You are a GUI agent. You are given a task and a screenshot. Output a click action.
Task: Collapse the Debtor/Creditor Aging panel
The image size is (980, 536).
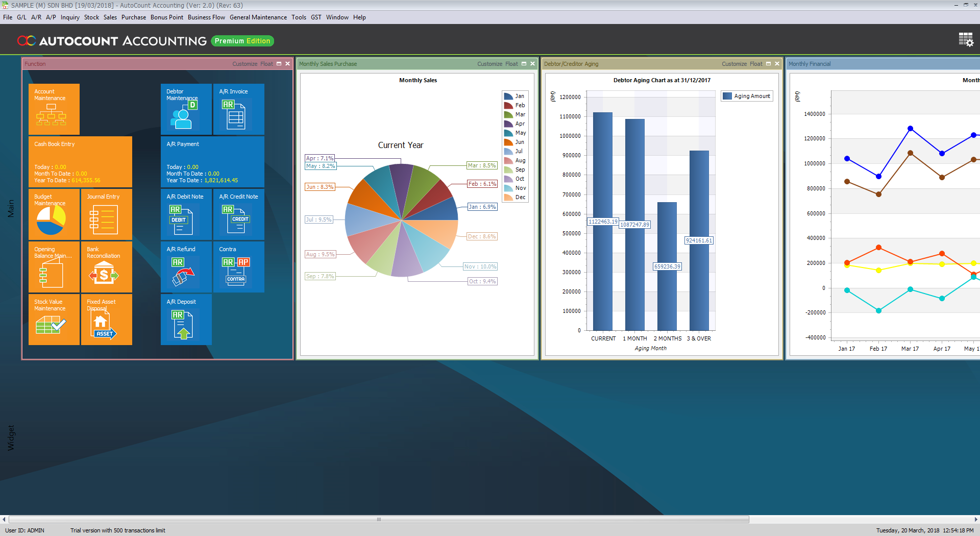768,64
